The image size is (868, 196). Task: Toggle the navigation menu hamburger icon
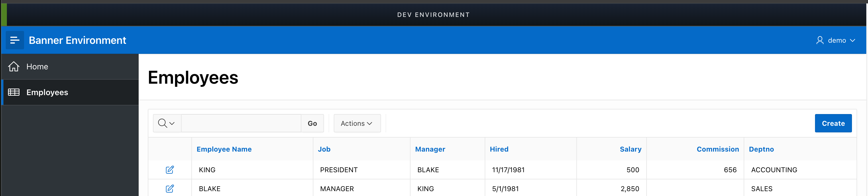(x=15, y=40)
